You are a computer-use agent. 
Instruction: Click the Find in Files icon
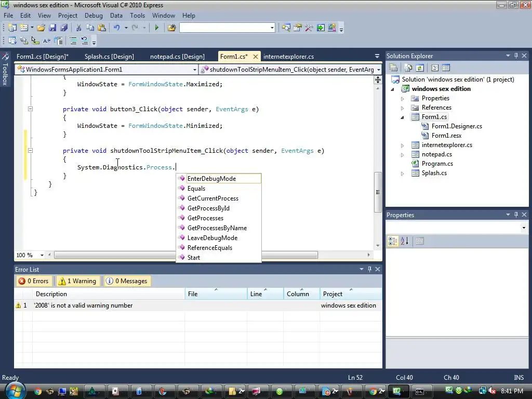tap(171, 28)
